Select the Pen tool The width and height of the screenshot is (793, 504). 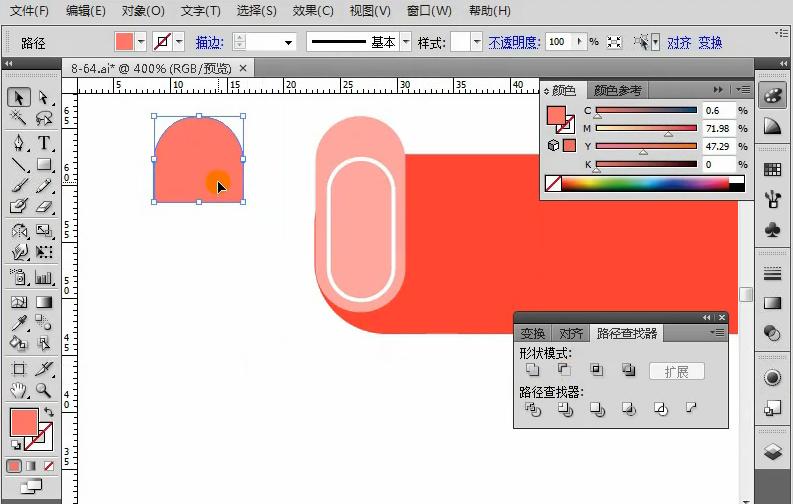point(19,143)
